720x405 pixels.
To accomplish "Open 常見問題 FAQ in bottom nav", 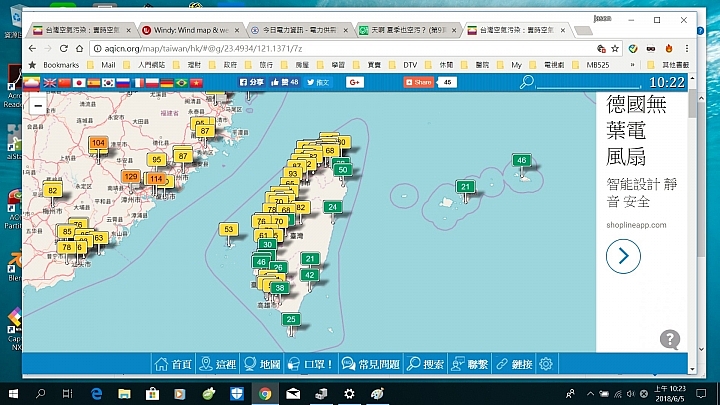I will coord(371,364).
